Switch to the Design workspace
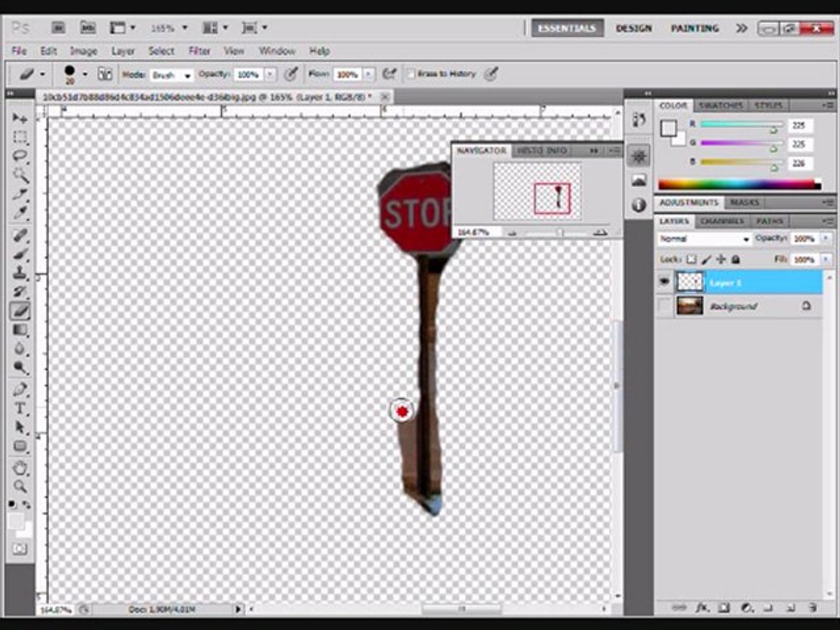This screenshot has height=630, width=840. click(633, 28)
